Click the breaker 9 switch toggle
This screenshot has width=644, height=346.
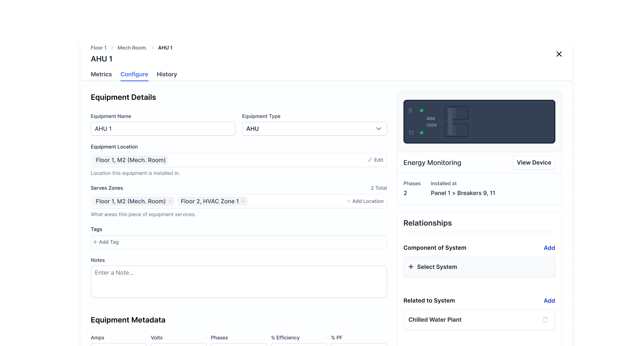456,113
